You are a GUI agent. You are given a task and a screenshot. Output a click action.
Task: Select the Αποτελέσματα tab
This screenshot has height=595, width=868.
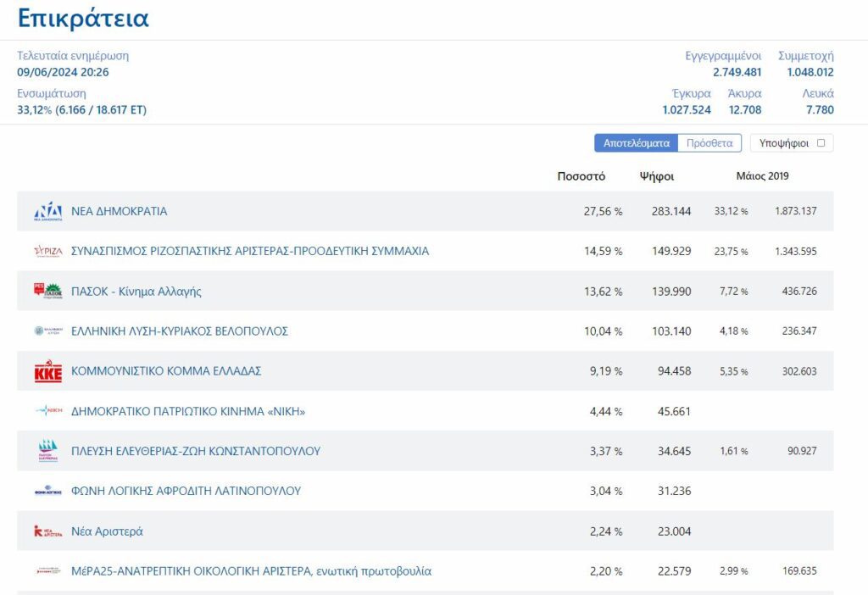(x=636, y=142)
